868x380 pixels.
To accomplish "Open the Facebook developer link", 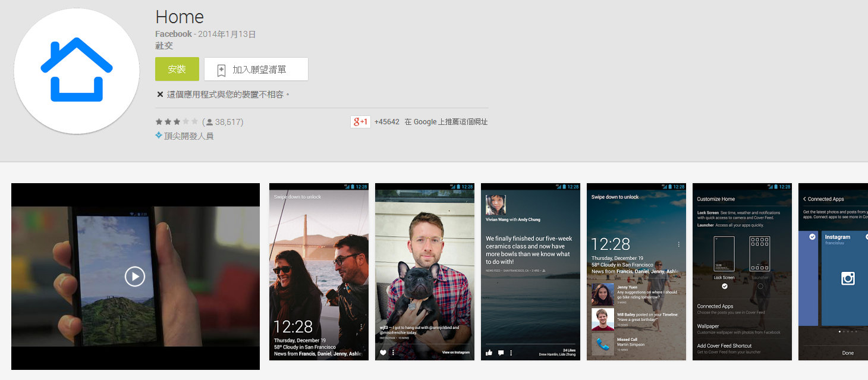I will tap(173, 34).
